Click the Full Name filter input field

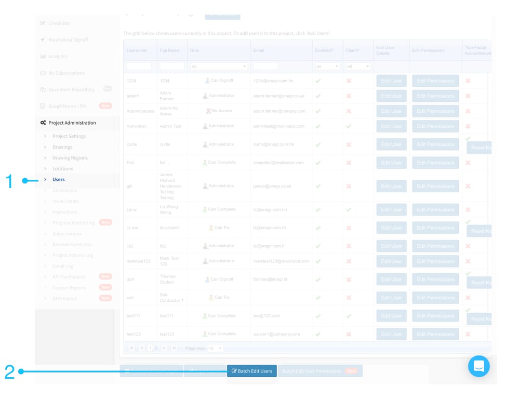[172, 66]
